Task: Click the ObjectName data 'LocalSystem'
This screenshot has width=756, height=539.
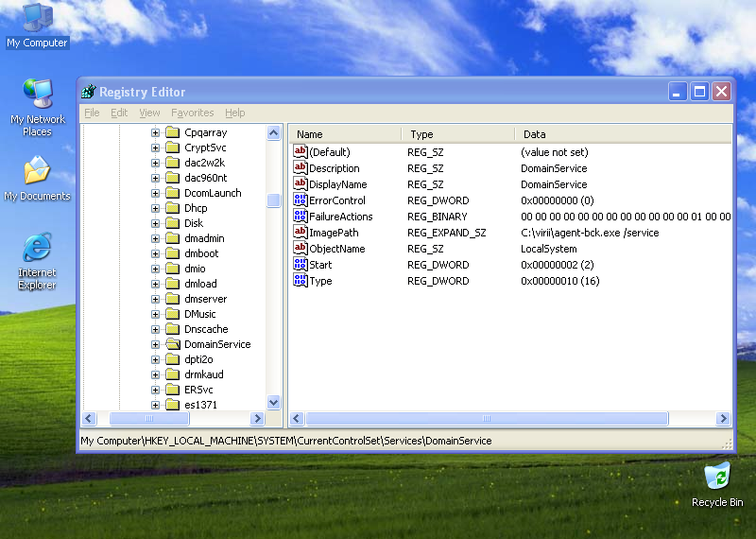Action: pos(549,249)
